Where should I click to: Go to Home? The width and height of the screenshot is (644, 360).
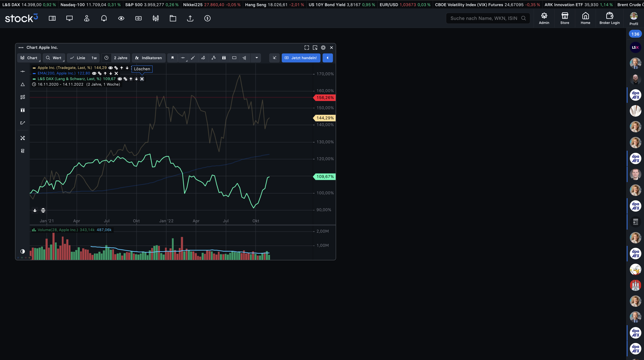click(x=585, y=19)
